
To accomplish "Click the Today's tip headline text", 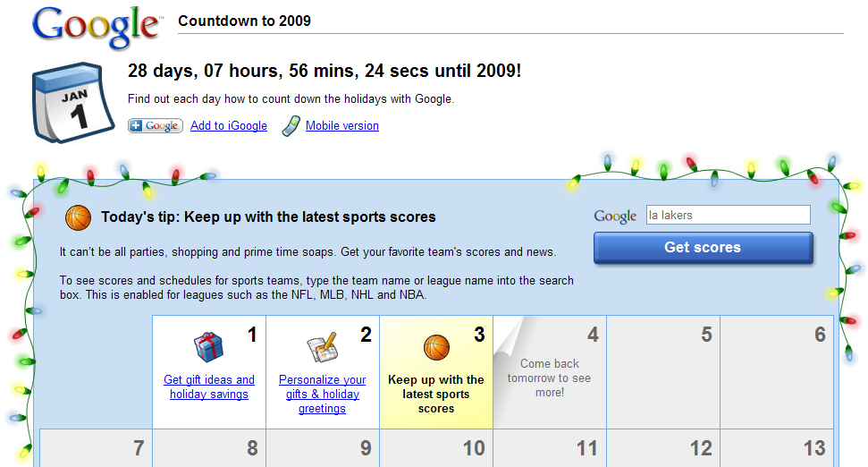I will click(268, 217).
